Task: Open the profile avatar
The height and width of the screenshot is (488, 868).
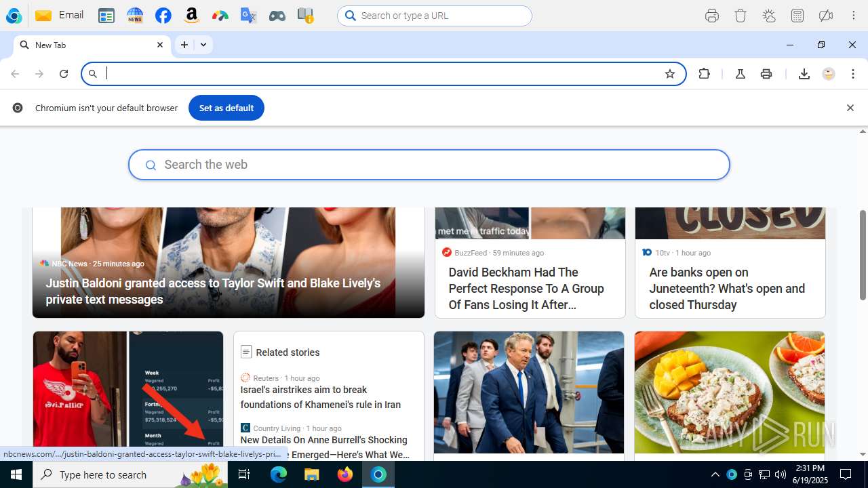Action: (x=829, y=74)
